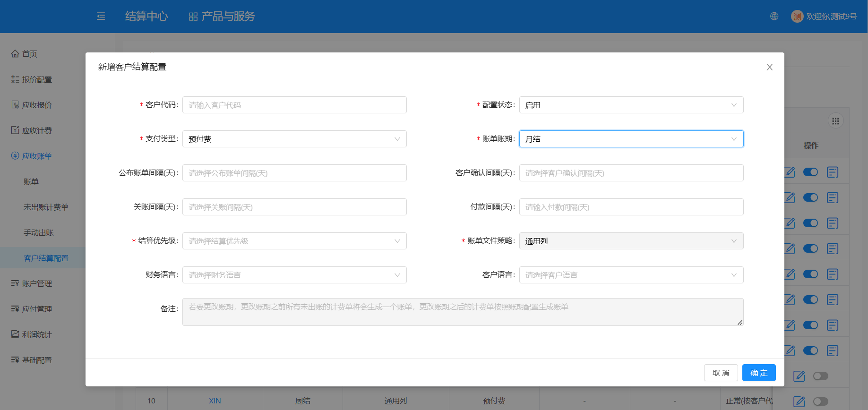
Task: Open the 配置状态 dropdown showing 启用
Action: coord(631,105)
